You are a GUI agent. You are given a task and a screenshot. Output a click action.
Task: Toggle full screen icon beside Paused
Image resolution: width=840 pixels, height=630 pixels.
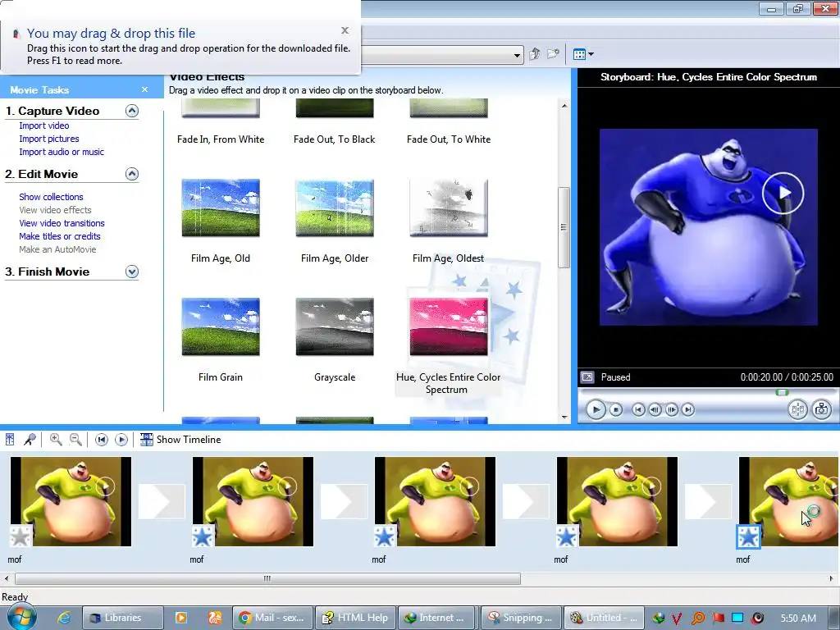click(x=587, y=377)
